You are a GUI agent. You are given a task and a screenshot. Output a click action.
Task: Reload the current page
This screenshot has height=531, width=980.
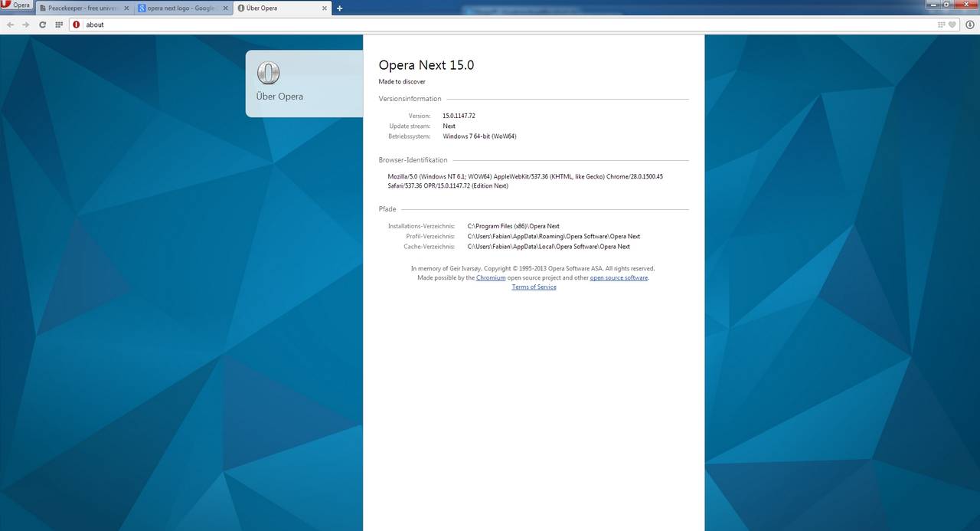coord(43,25)
